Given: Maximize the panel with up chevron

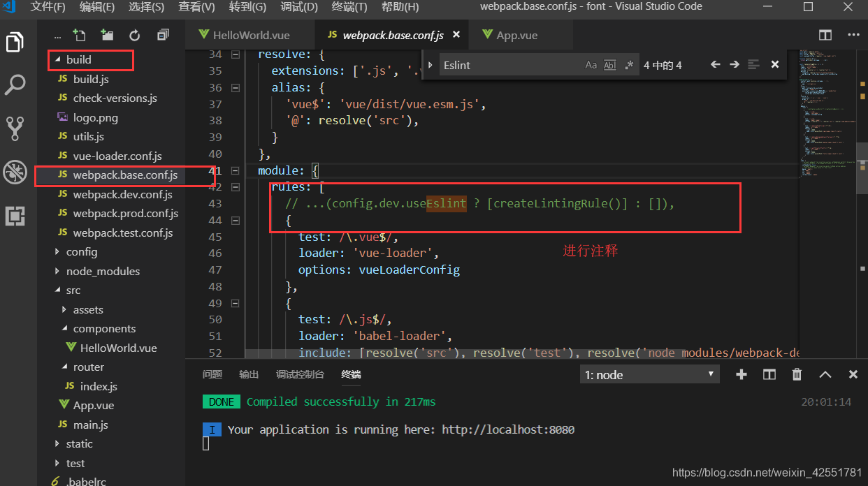Looking at the screenshot, I should [x=825, y=375].
